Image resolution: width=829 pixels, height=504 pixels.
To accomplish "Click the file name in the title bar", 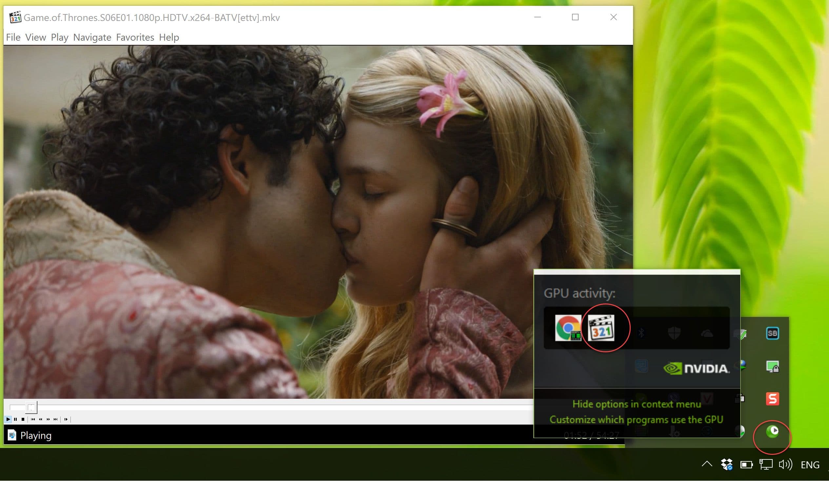I will [x=152, y=17].
